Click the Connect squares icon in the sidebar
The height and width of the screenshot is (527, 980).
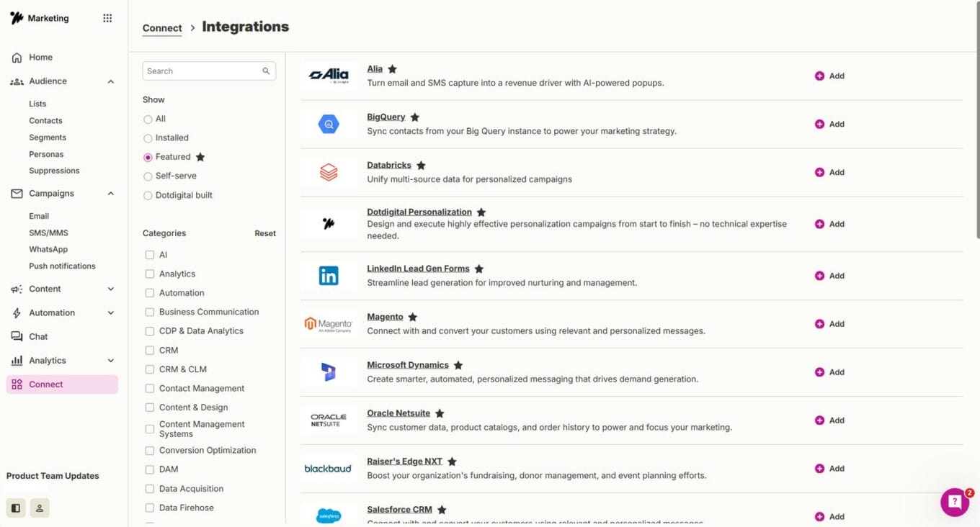click(17, 384)
